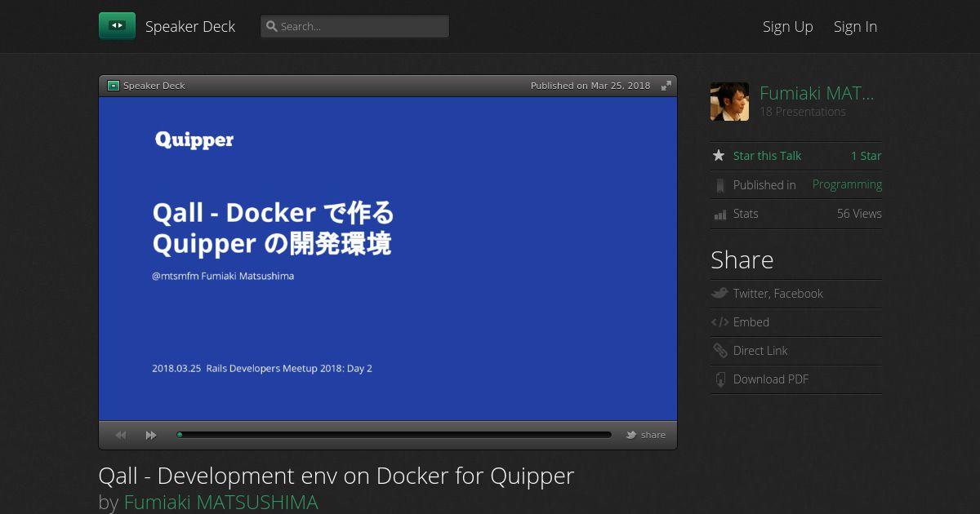Screen dimensions: 980x514
Task: Click the magnifier icon in search box
Action: 272,26
